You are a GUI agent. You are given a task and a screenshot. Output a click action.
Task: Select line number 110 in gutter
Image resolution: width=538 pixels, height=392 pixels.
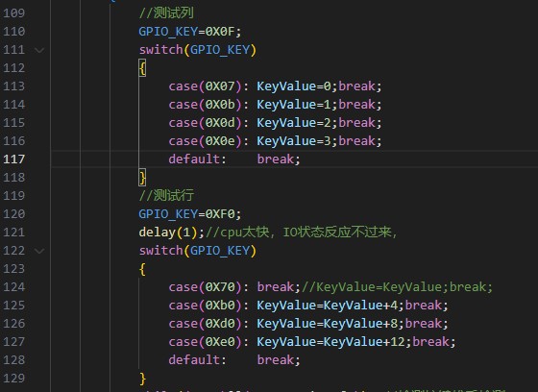click(x=14, y=32)
